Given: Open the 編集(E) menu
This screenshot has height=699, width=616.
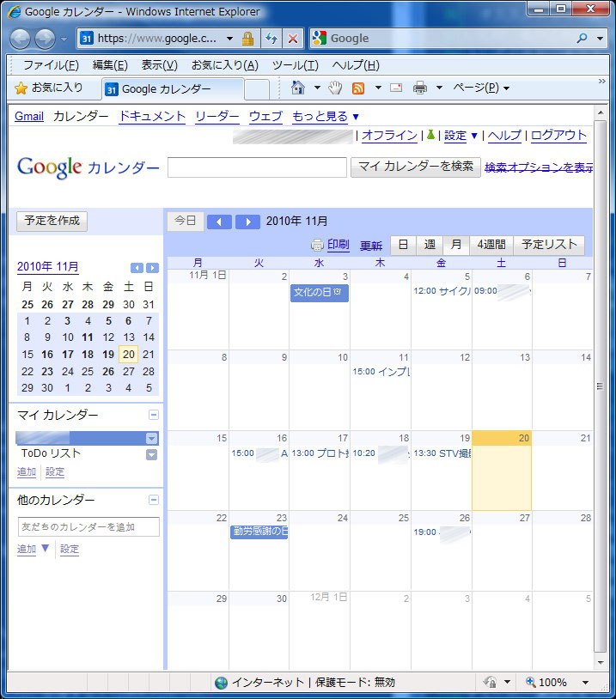Looking at the screenshot, I should (x=110, y=65).
